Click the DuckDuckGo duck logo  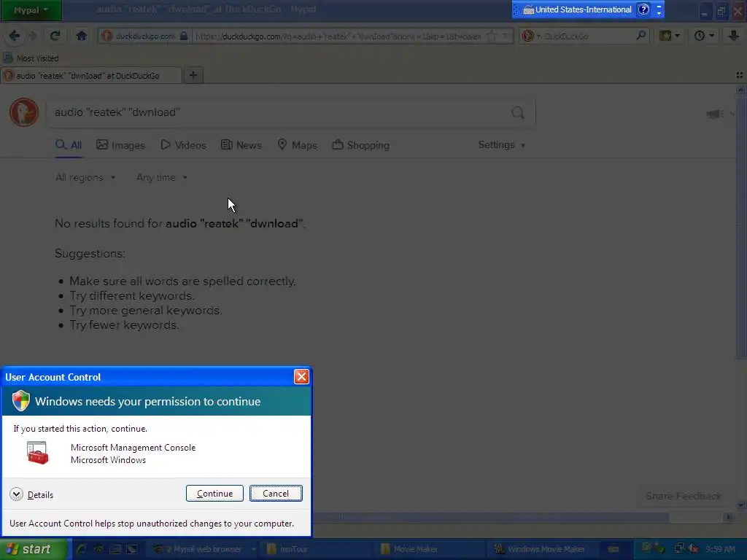click(x=24, y=112)
